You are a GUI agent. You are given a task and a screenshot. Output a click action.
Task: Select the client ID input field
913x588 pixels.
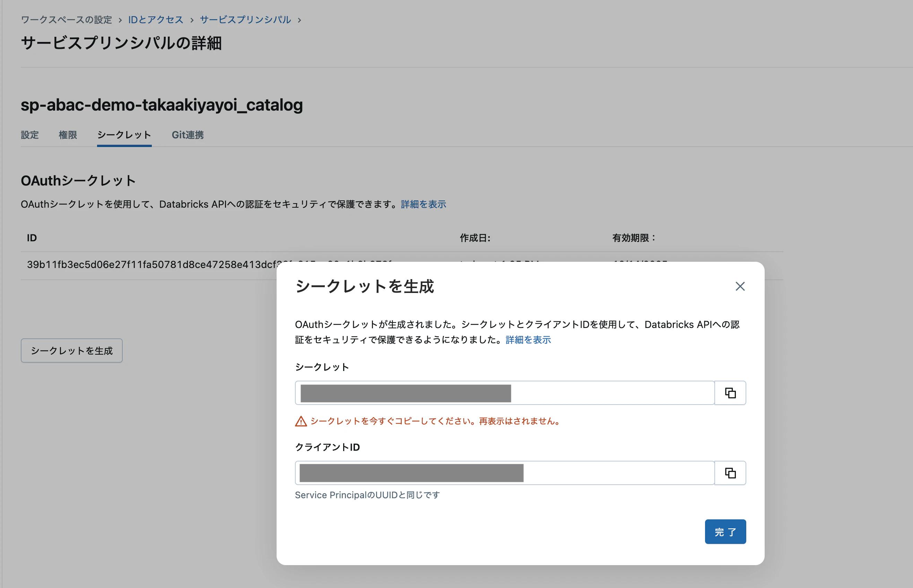coord(505,473)
